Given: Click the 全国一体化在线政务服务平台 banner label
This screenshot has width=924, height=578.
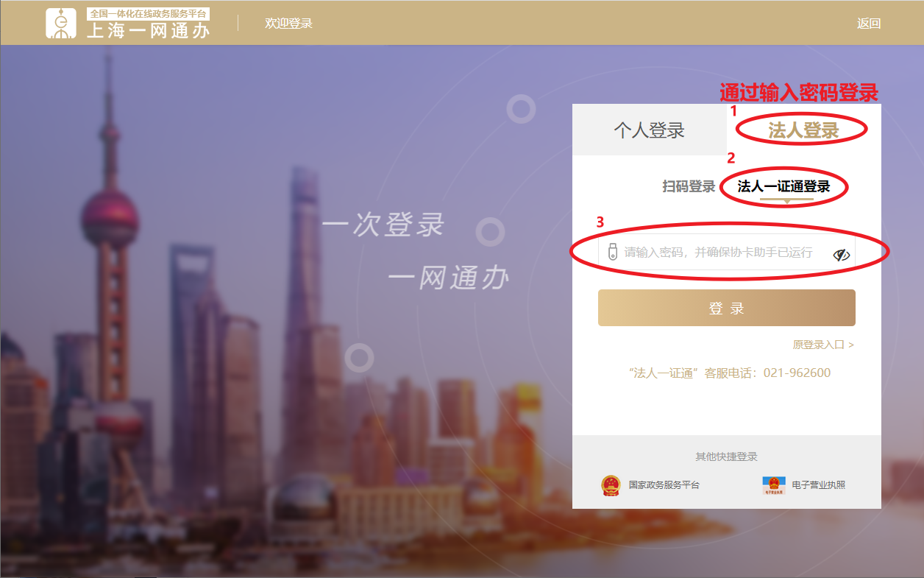Looking at the screenshot, I should 149,14.
